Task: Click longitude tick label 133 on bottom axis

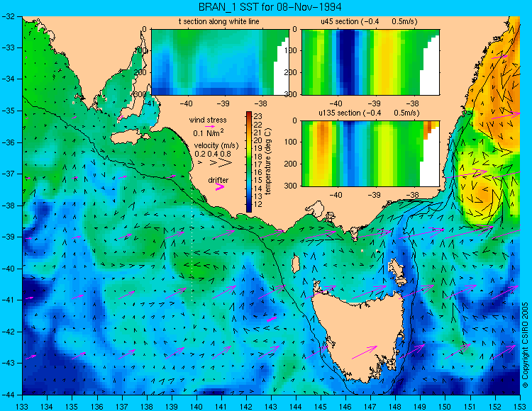Action: click(23, 406)
